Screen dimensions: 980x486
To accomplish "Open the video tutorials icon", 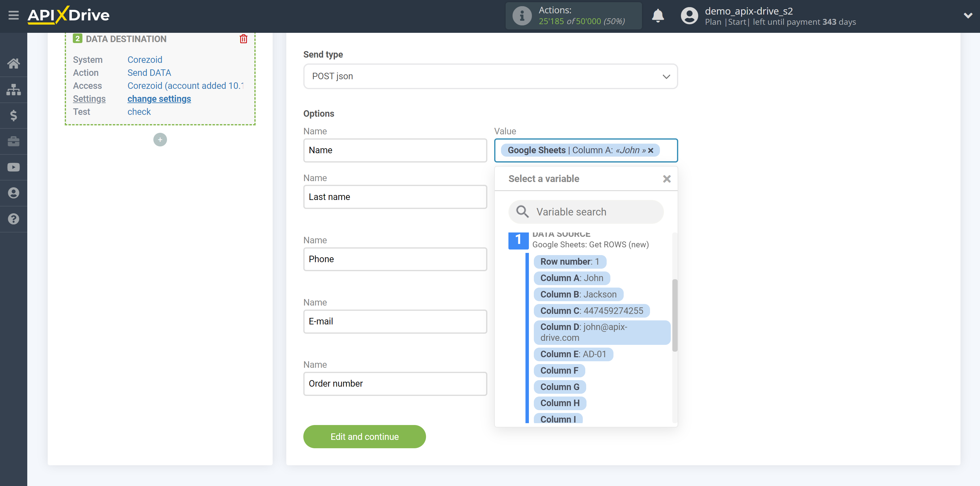I will tap(14, 167).
